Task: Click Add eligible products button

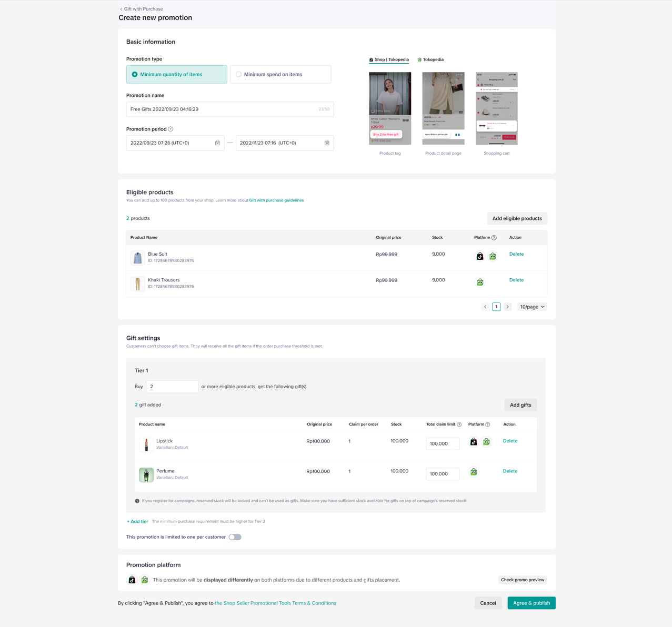Action: pyautogui.click(x=517, y=218)
